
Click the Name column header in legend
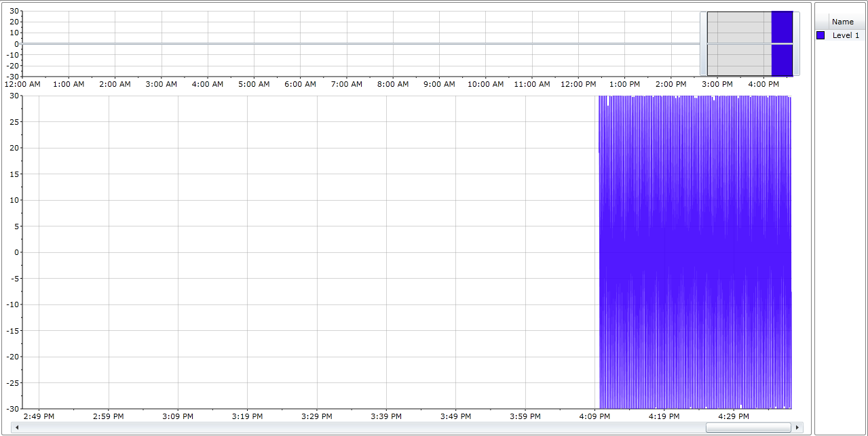point(843,22)
